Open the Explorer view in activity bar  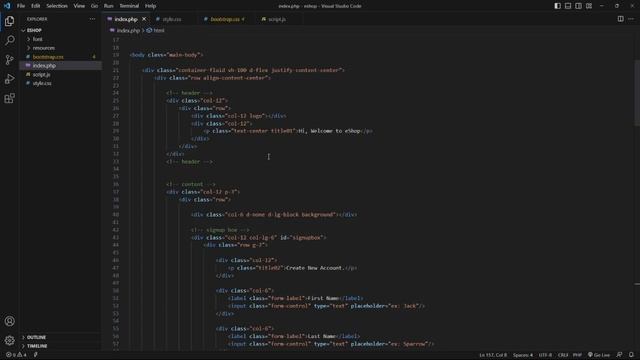click(9, 21)
